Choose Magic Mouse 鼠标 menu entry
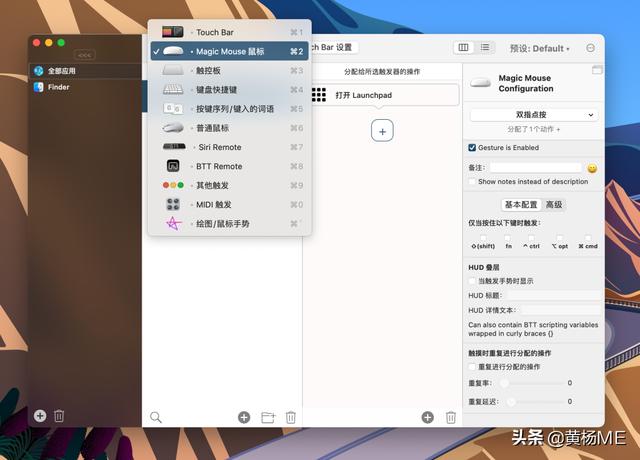 [x=229, y=51]
